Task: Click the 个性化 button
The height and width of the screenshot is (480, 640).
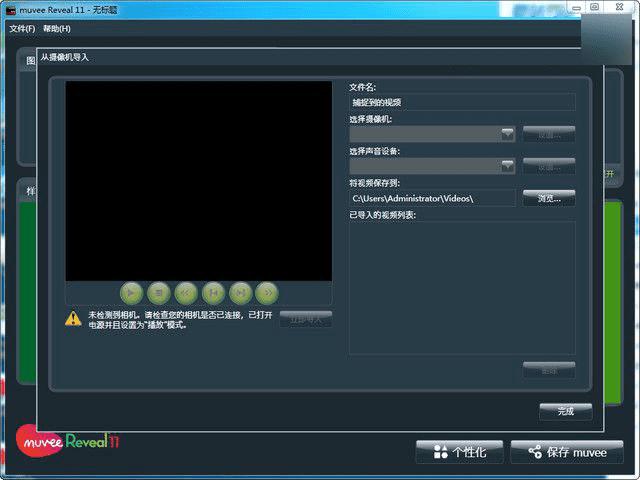Action: (x=460, y=452)
